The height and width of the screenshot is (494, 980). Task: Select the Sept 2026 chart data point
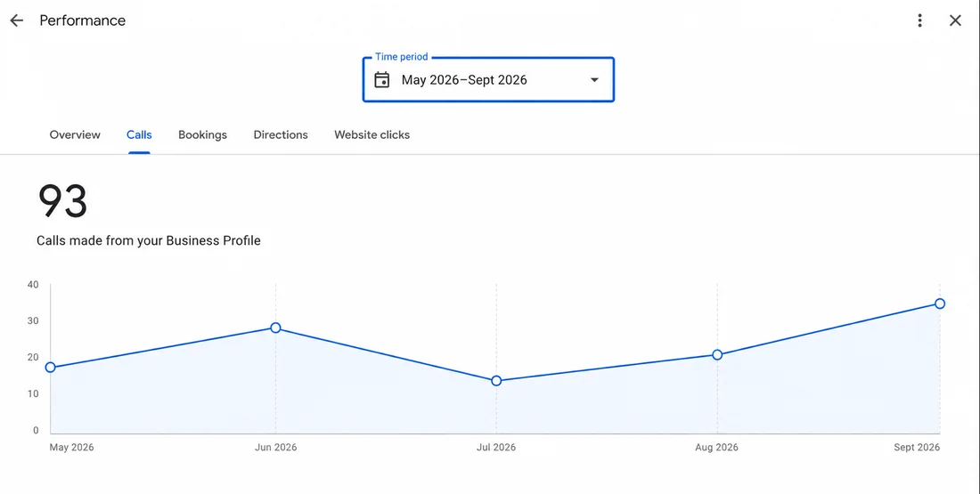click(940, 304)
